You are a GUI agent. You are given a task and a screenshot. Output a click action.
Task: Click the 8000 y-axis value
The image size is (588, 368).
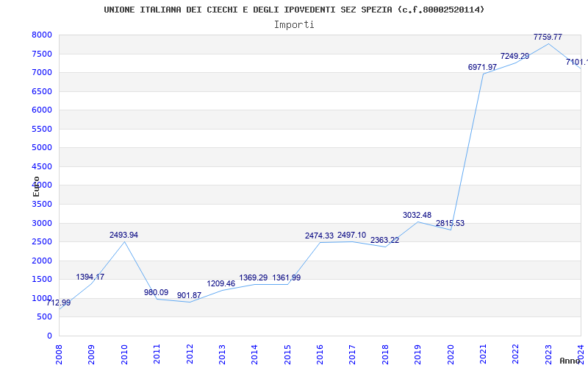(x=41, y=35)
